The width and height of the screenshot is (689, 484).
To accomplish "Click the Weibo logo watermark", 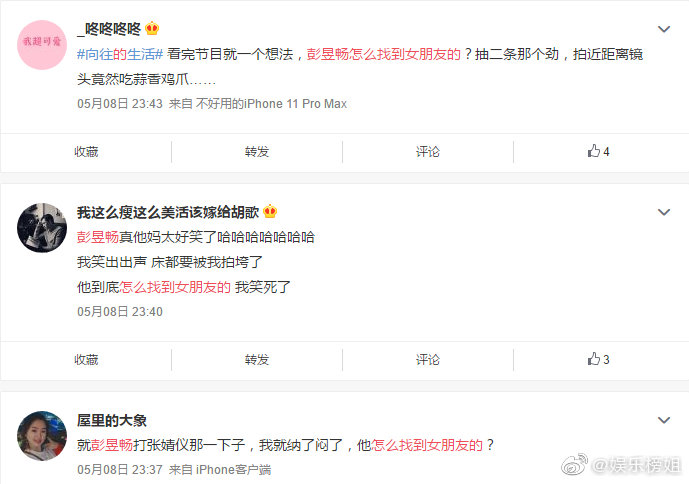I will point(574,464).
